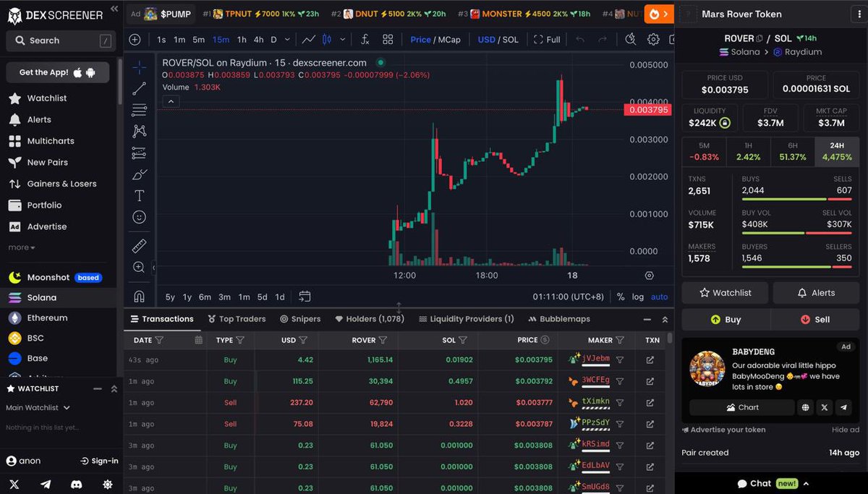
Task: Open the chart style dropdown arrow
Action: tap(342, 40)
